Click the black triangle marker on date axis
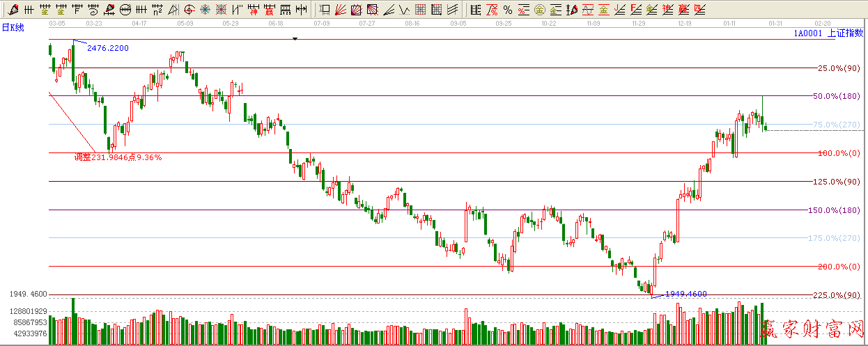This screenshot has height=346, width=868. [295, 39]
